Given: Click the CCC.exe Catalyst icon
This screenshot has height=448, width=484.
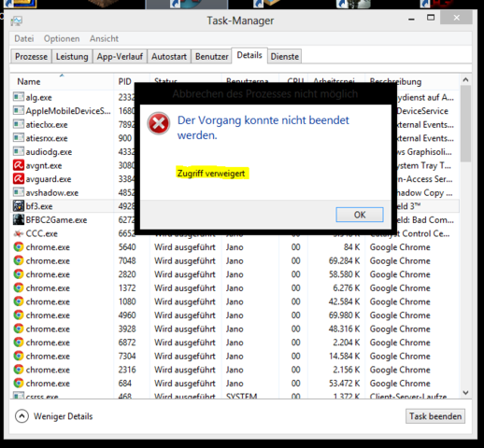Looking at the screenshot, I should [x=19, y=233].
